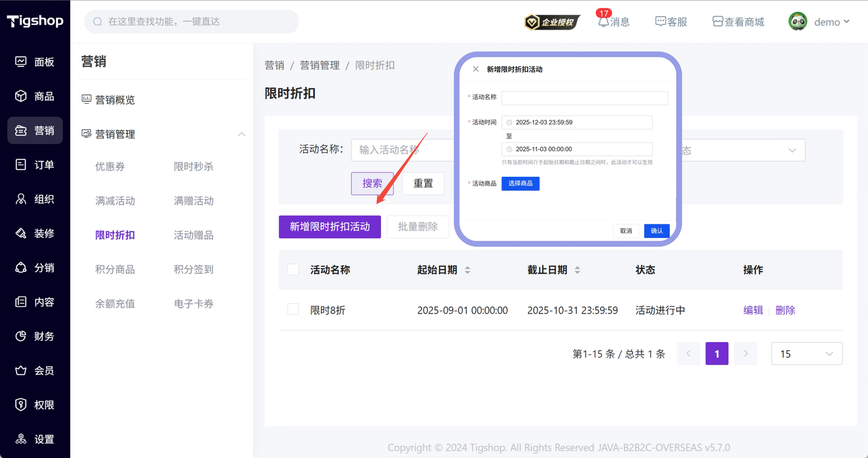Go to 优惠券 submenu page

(x=110, y=166)
